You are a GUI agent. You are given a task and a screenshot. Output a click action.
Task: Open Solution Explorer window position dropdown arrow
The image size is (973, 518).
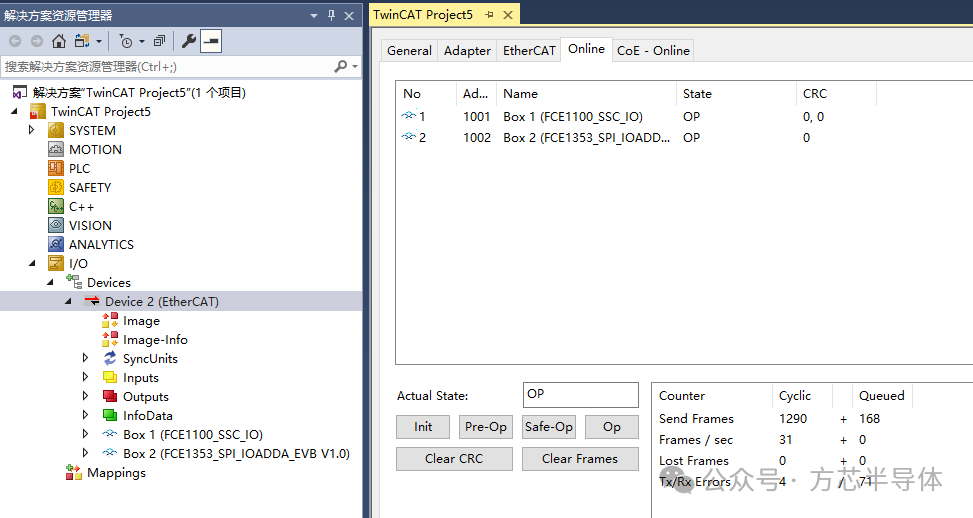point(313,16)
